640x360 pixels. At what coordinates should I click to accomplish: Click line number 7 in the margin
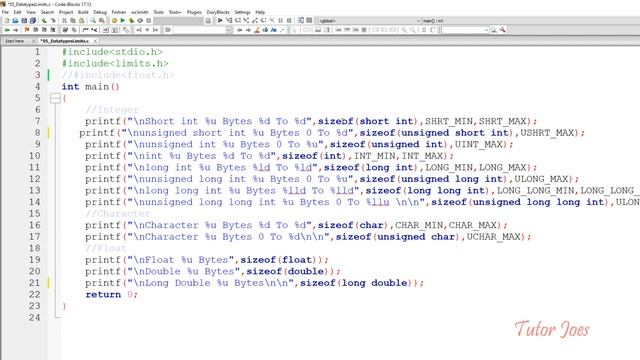(x=37, y=121)
